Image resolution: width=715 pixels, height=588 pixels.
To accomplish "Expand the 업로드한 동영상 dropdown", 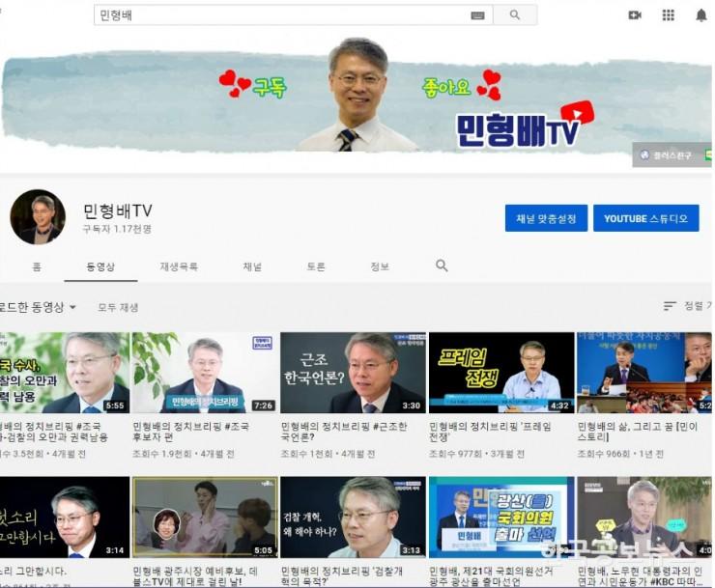I will (38, 307).
